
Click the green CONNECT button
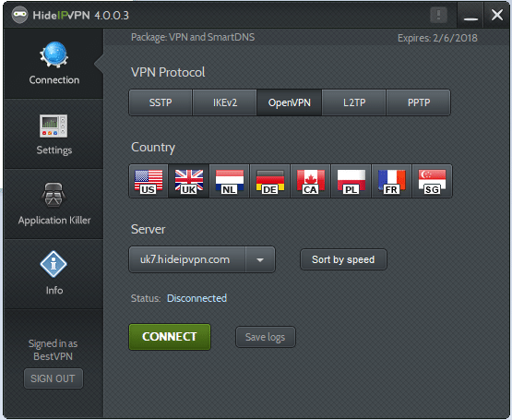170,337
